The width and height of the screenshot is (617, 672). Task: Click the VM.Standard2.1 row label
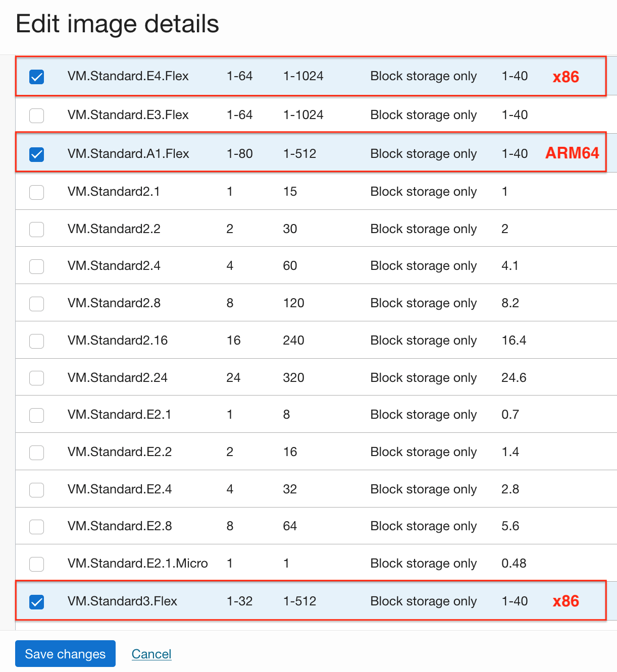[114, 192]
